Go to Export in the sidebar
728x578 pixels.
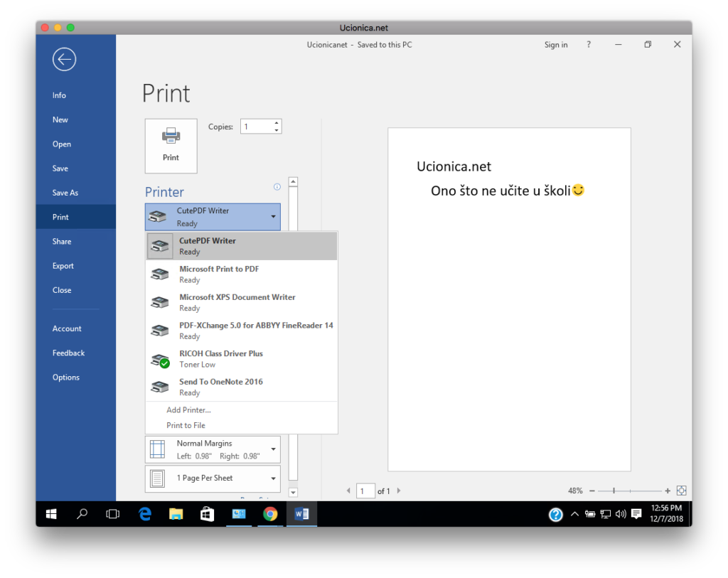[x=63, y=266]
